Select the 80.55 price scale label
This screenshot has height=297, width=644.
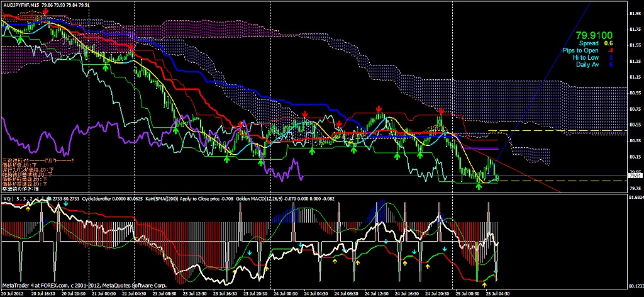[635, 125]
